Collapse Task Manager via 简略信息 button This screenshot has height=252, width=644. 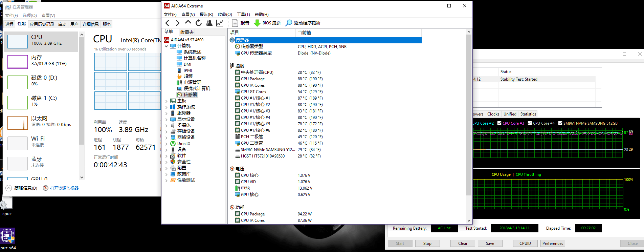tap(22, 188)
